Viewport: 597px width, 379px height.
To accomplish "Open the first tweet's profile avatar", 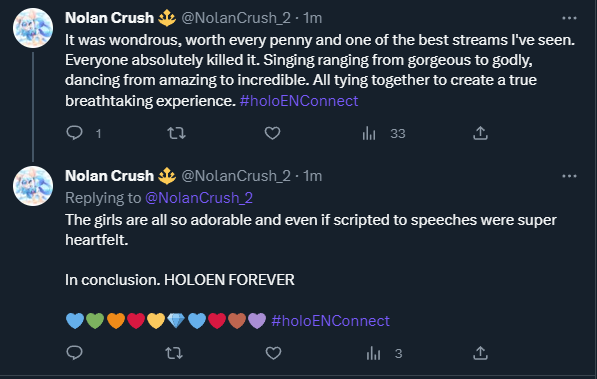I will (x=33, y=28).
